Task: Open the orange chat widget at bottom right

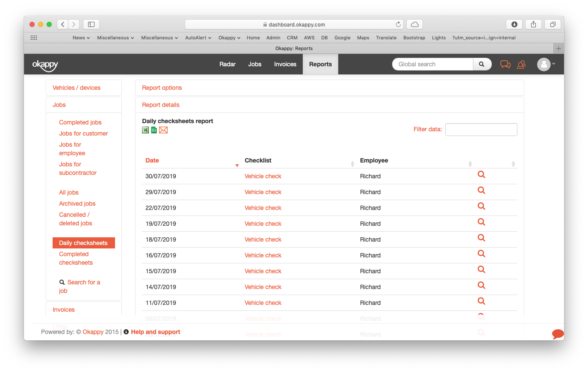Action: tap(558, 334)
